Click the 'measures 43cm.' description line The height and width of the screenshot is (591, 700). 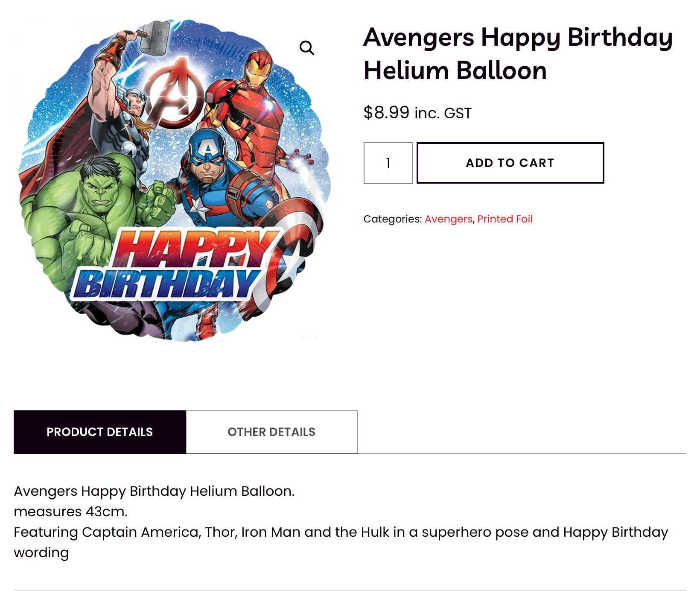click(x=71, y=512)
